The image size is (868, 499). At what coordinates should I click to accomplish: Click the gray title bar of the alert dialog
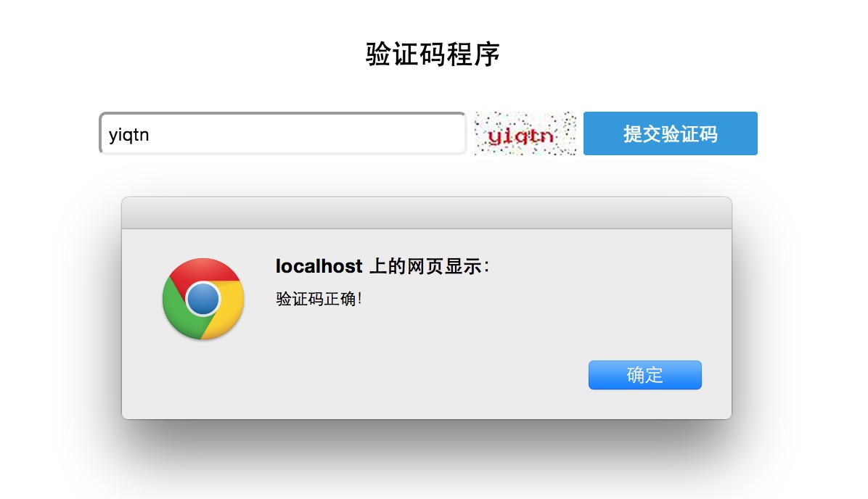point(426,213)
